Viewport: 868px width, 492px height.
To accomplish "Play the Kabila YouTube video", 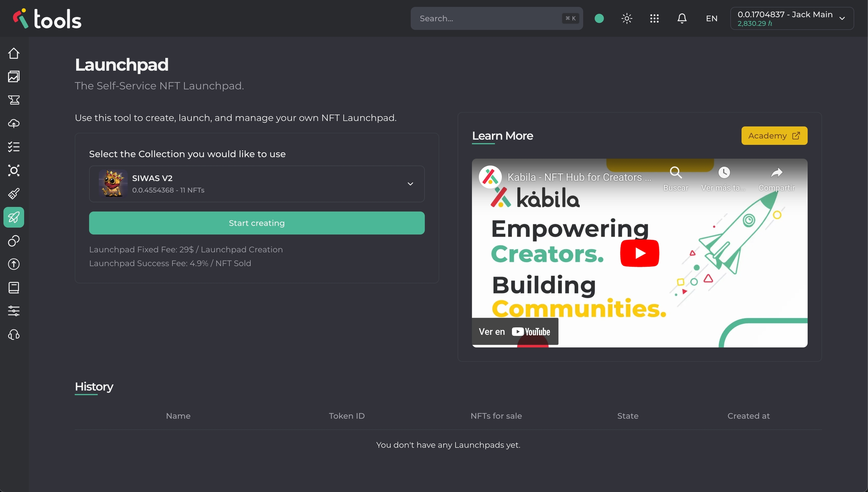I will (x=639, y=253).
